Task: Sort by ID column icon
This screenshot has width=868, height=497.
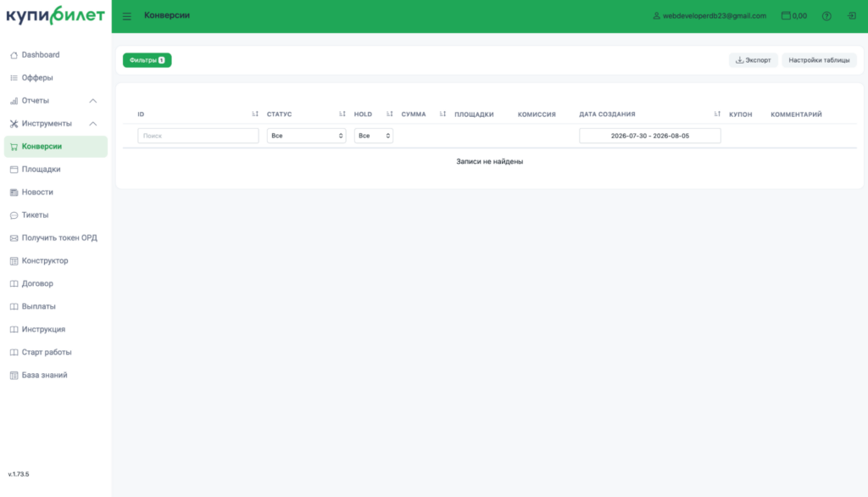Action: coord(255,114)
